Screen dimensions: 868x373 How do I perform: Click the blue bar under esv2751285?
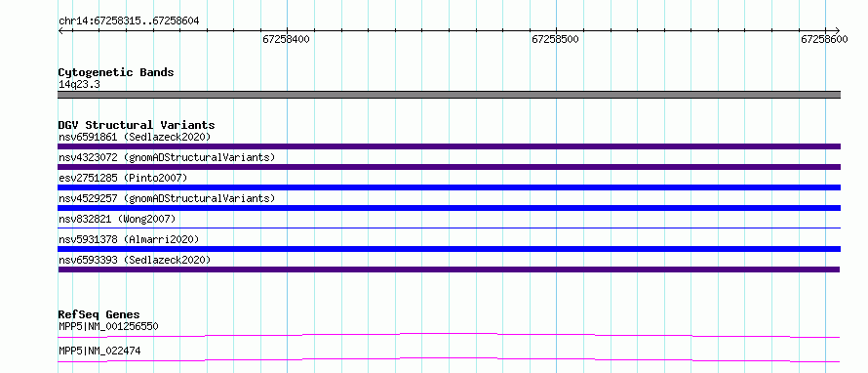click(x=449, y=187)
